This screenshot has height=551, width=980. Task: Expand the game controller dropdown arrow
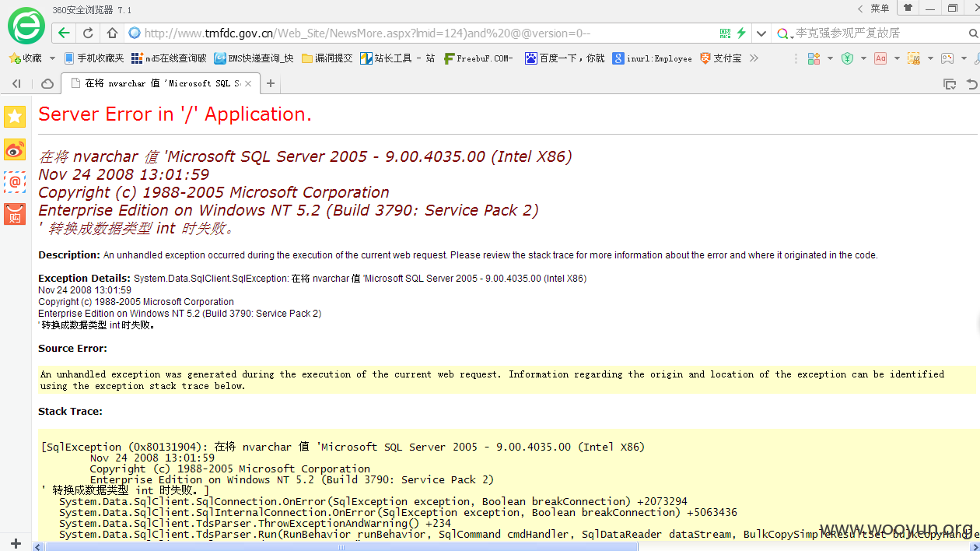[x=964, y=58]
